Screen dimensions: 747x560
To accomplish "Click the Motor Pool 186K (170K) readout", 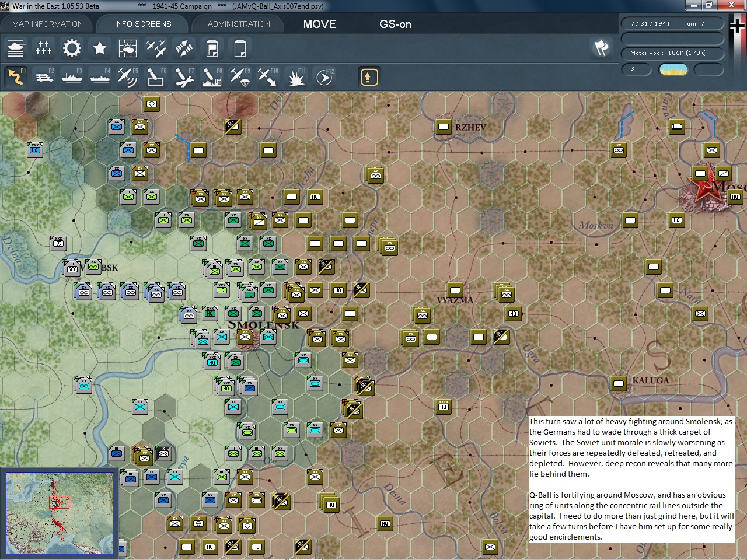I will tap(672, 53).
